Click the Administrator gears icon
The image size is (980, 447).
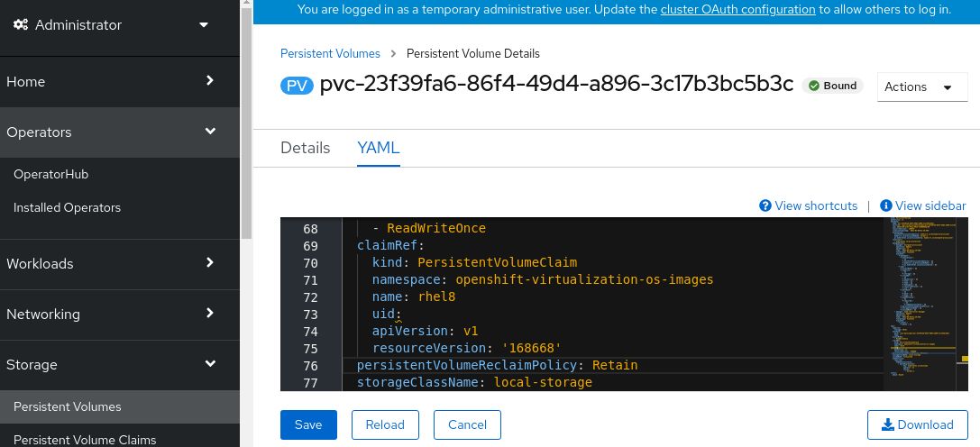[x=21, y=25]
